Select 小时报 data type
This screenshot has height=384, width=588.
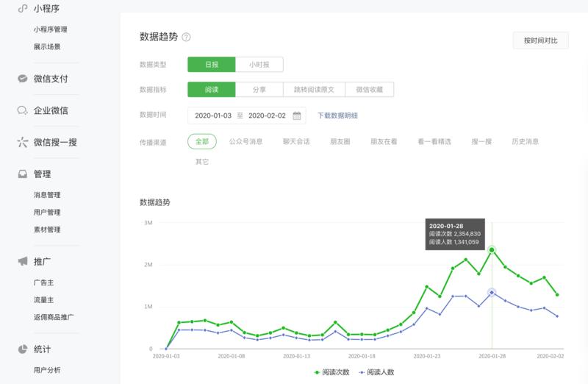259,65
